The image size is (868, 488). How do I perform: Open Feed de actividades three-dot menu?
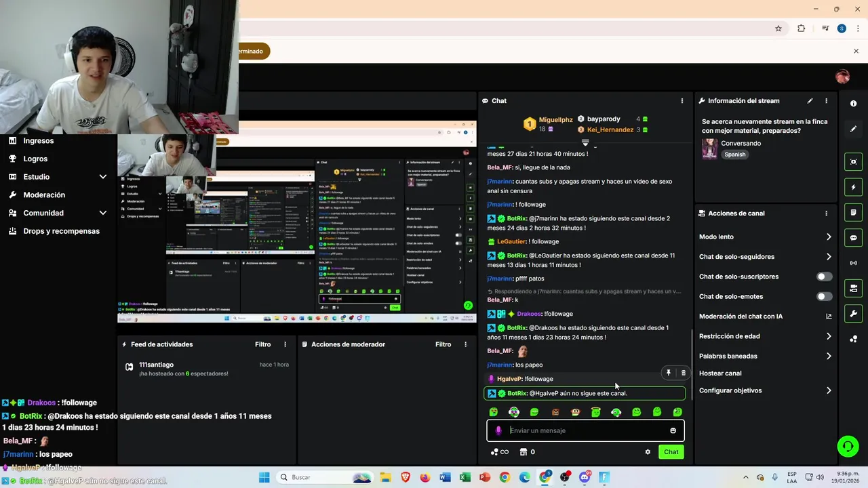point(285,344)
